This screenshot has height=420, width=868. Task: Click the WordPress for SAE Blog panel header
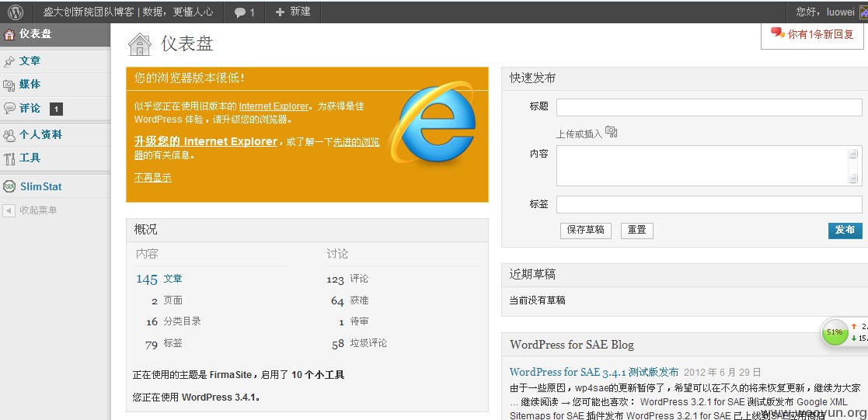(685, 345)
